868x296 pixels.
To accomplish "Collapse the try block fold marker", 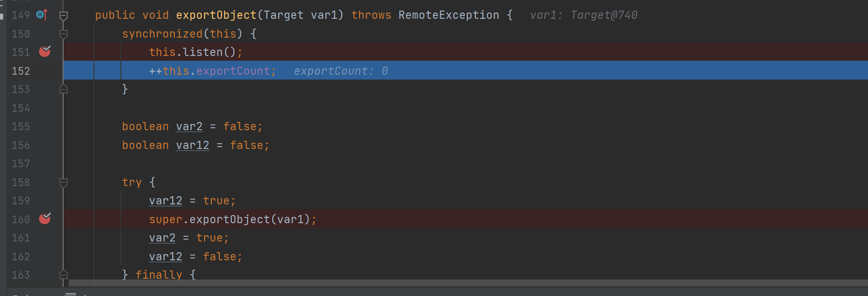I will coord(63,182).
